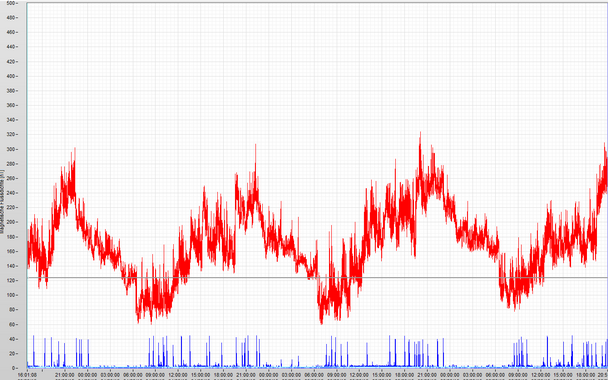The width and height of the screenshot is (608, 380).
Task: Click the 380 label on the y-axis
Action: click(x=10, y=91)
